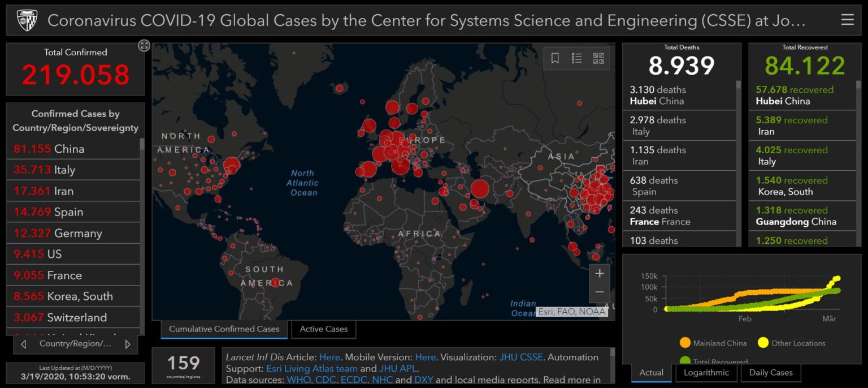
Task: Switch chart to Logarithmic view
Action: [706, 373]
